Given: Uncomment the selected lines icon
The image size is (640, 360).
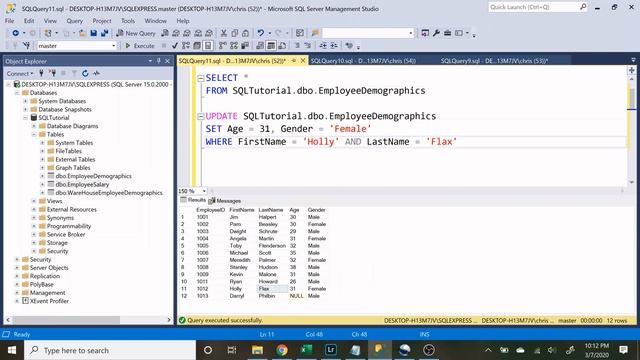Looking at the screenshot, I should (308, 46).
